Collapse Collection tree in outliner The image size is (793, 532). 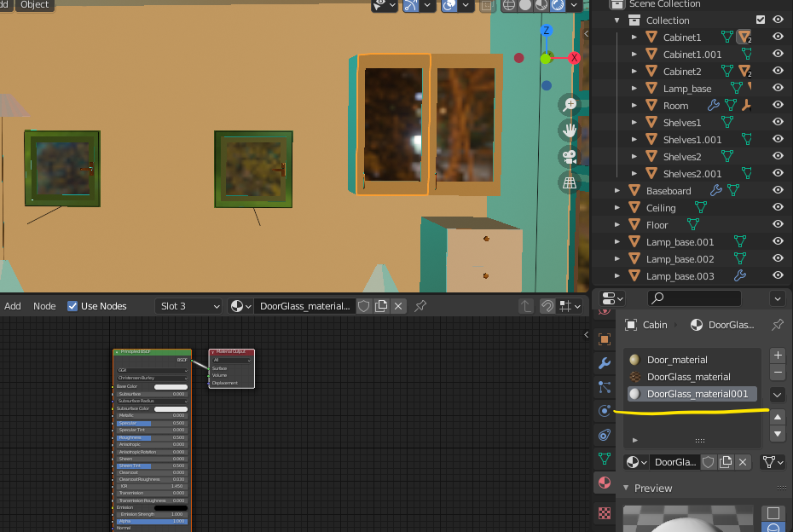pos(617,20)
